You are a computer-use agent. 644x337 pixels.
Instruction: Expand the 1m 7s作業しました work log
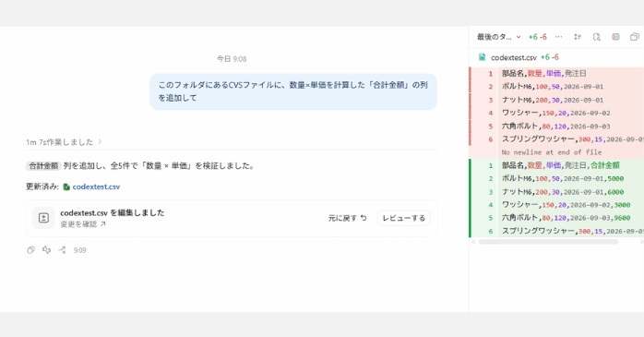64,142
